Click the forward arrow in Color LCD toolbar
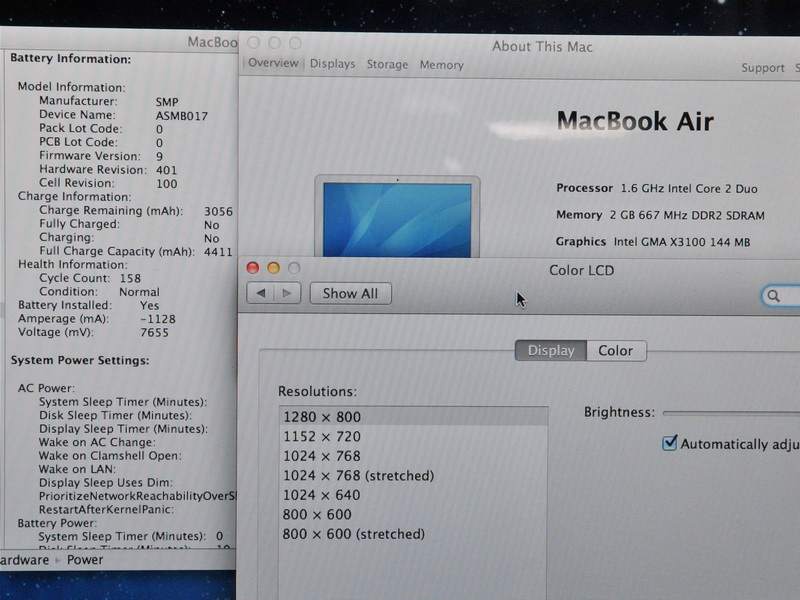This screenshot has width=800, height=600. pyautogui.click(x=287, y=293)
